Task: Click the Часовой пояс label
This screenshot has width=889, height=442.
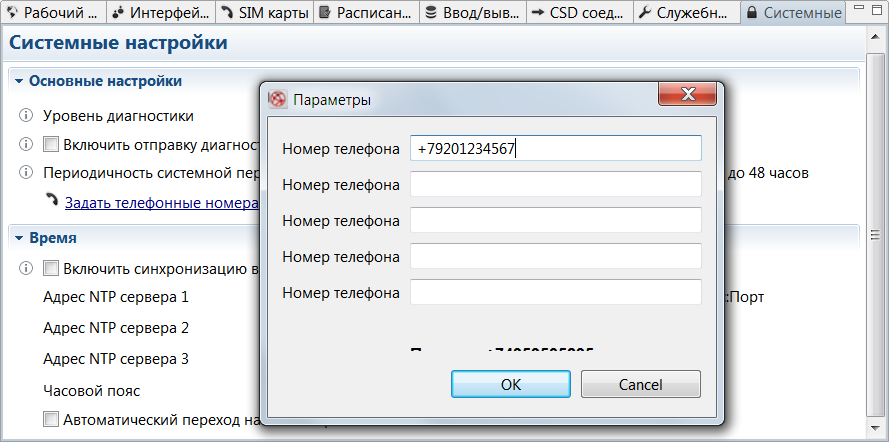Action: (x=91, y=390)
